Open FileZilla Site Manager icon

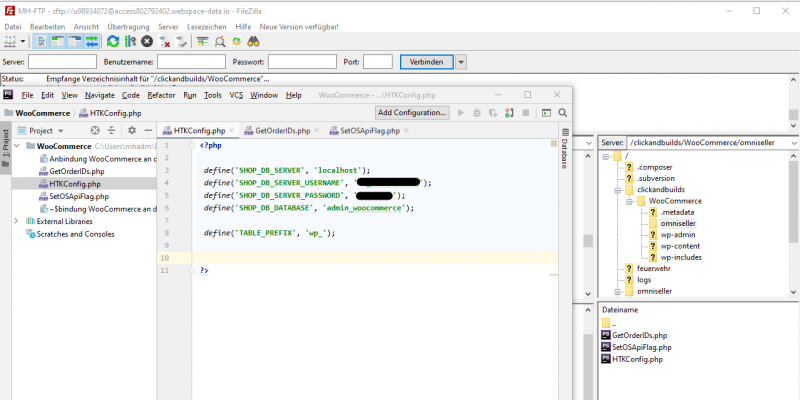point(11,41)
